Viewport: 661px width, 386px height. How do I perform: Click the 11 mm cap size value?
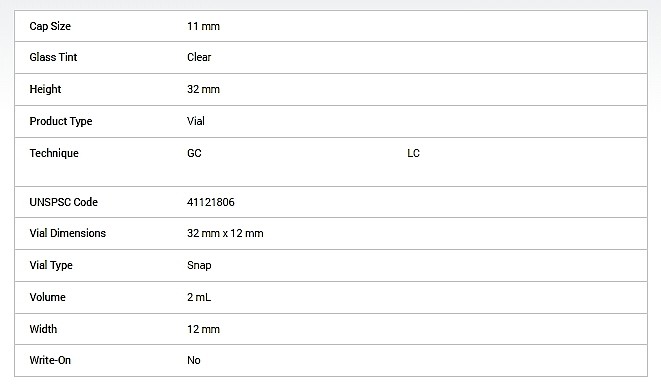[203, 26]
